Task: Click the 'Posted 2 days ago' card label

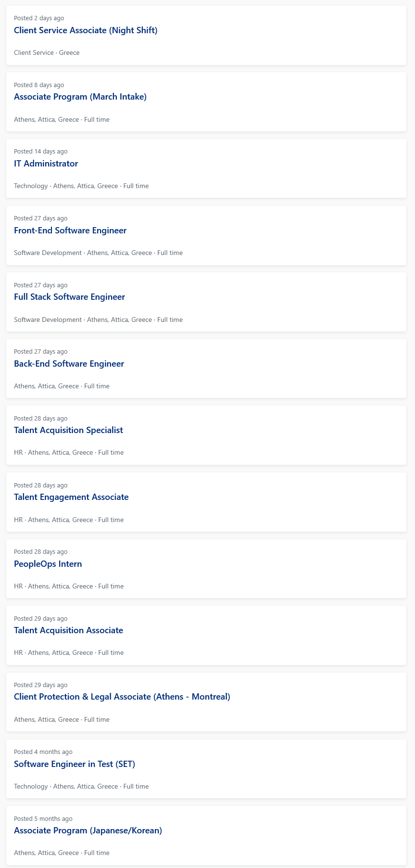Action: pos(39,18)
